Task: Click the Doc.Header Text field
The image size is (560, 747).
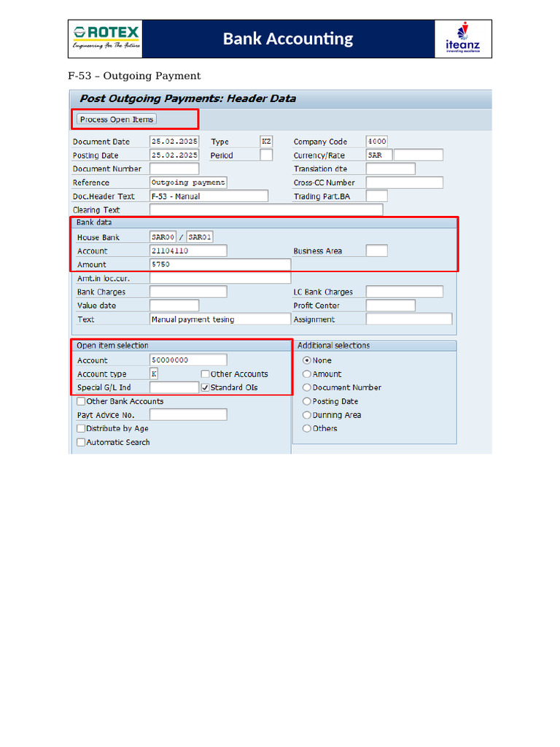Action: tap(209, 196)
